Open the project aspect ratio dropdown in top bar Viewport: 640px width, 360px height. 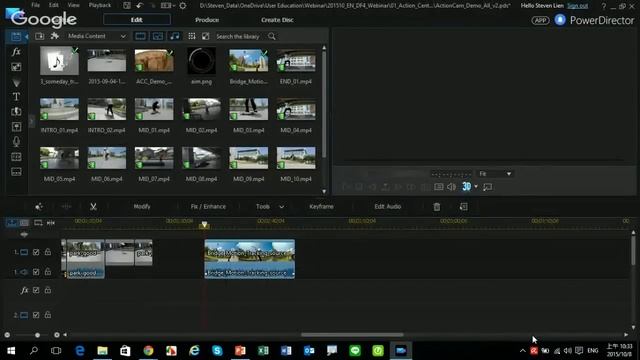[x=167, y=6]
